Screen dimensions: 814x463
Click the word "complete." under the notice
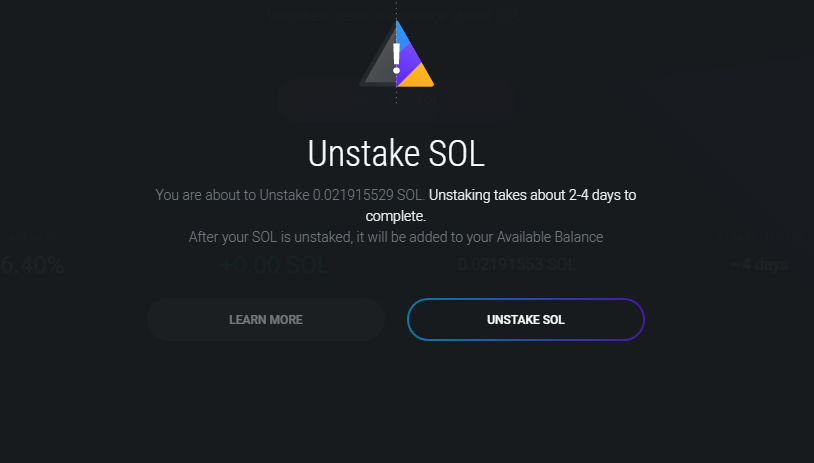[396, 215]
